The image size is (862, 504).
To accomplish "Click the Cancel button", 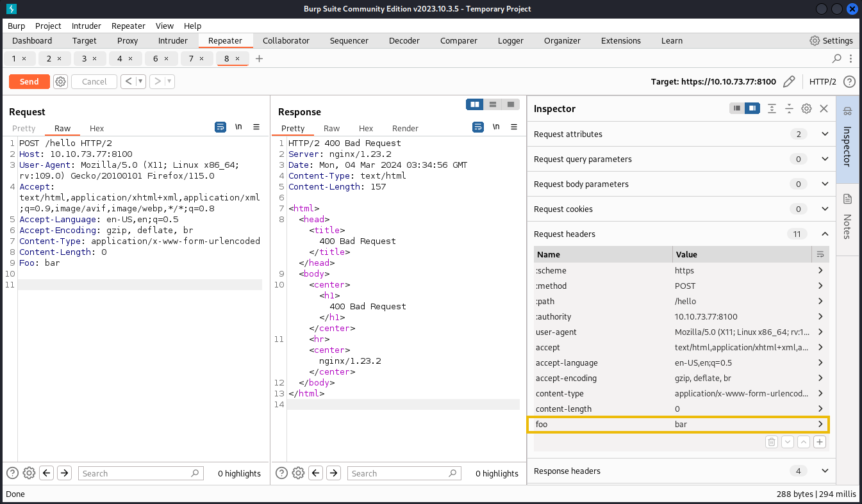I will pos(94,81).
